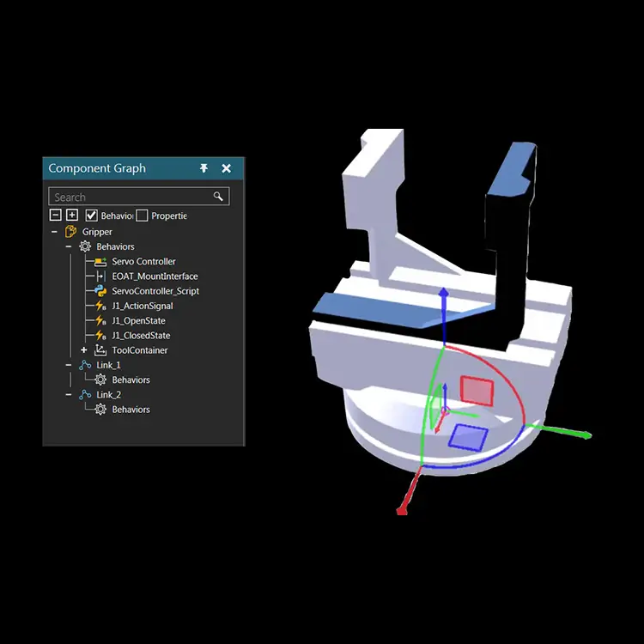Collapse all tree nodes with minus box

click(x=56, y=216)
